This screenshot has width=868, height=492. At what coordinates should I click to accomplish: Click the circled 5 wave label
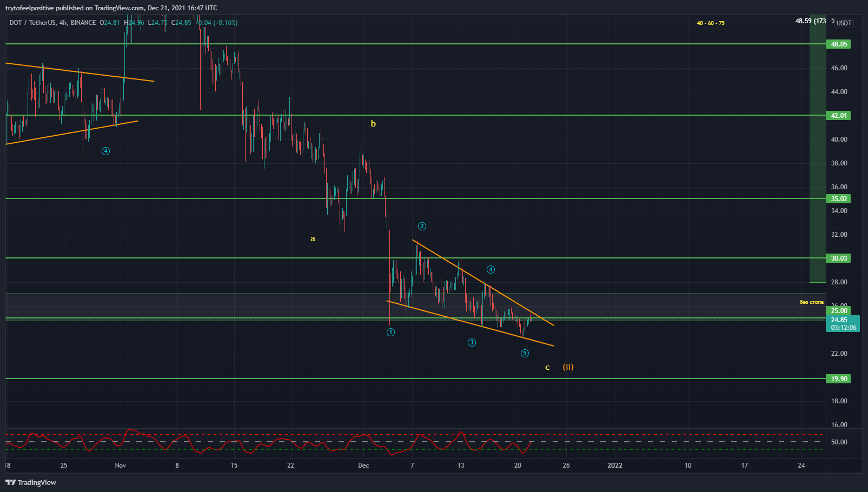click(525, 354)
